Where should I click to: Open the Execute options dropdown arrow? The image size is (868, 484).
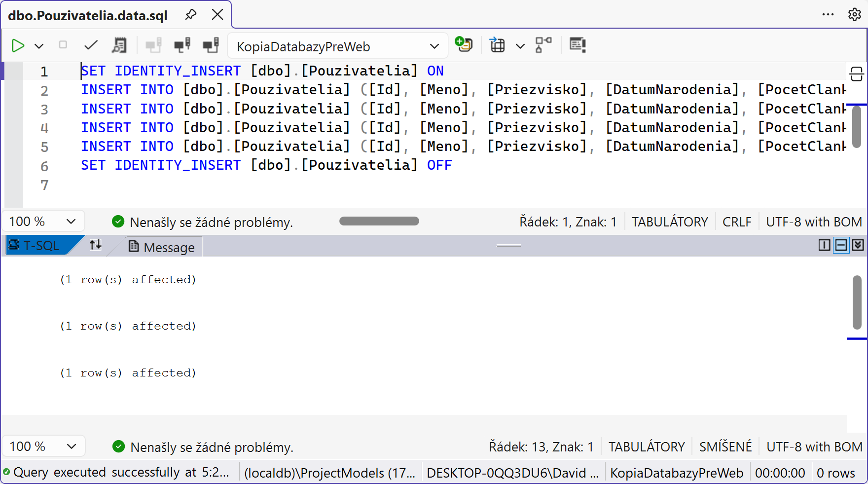coord(39,46)
